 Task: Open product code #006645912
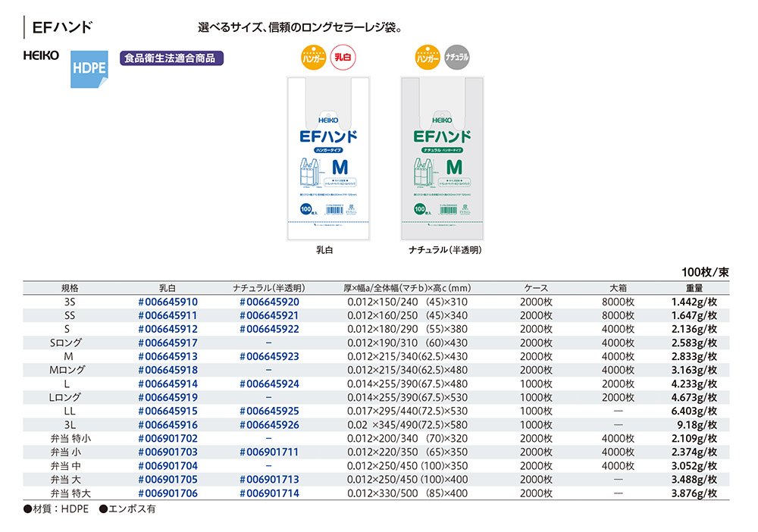[168, 329]
